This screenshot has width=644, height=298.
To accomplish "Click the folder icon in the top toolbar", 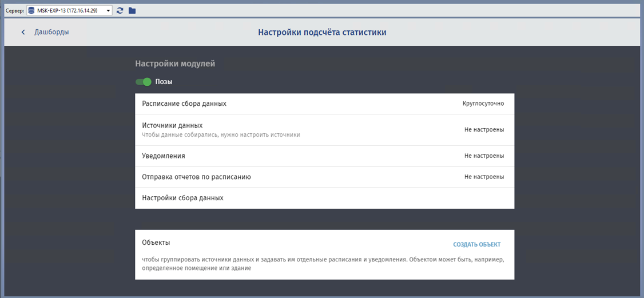I will pyautogui.click(x=132, y=10).
